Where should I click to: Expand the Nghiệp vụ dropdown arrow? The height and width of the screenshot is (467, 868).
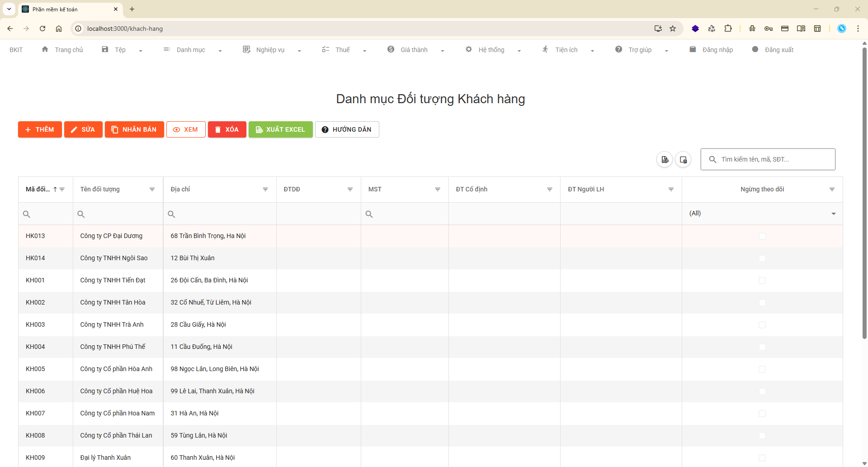pos(299,51)
